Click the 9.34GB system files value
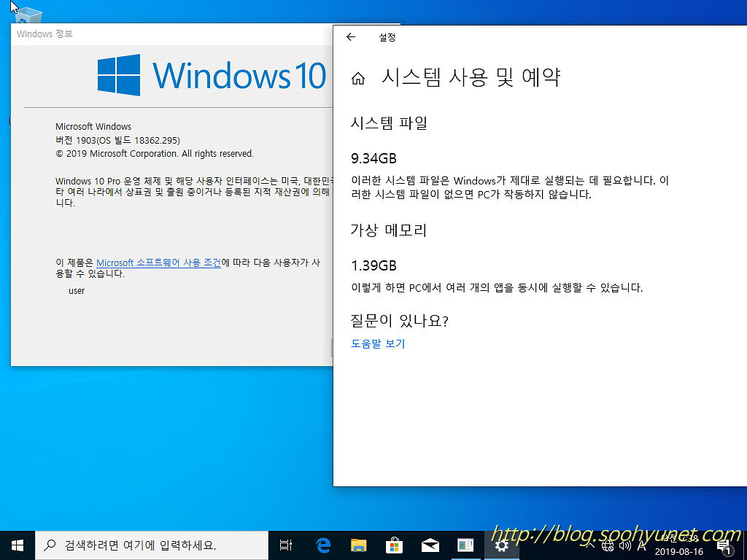This screenshot has height=560, width=747. pos(374,158)
